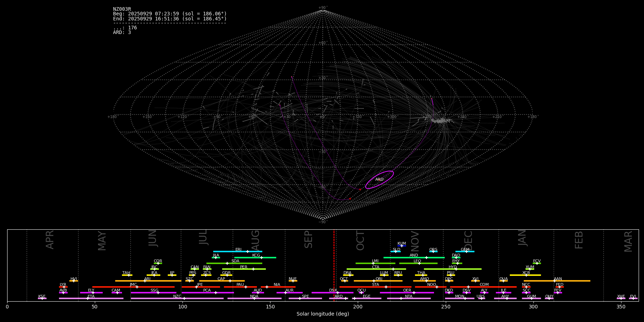644x322 pixels.
Task: Select the KCG shower label
Action: [x=256, y=255]
